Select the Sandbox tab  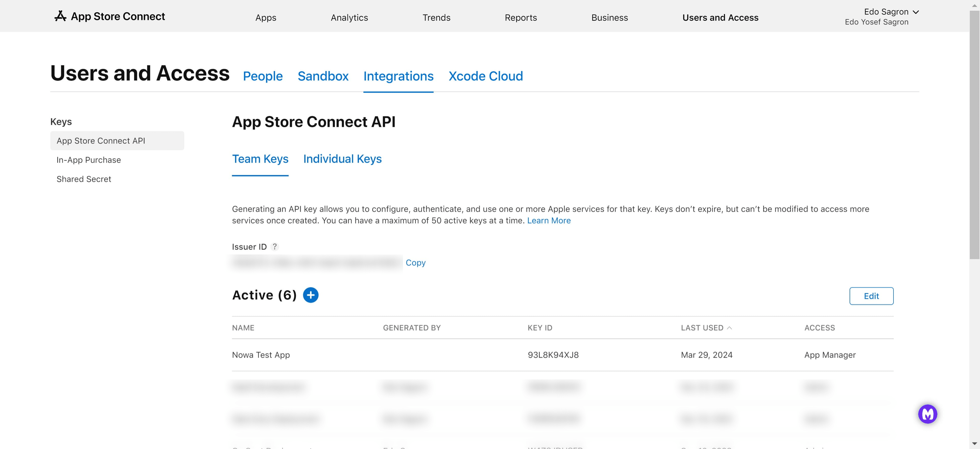pos(323,76)
